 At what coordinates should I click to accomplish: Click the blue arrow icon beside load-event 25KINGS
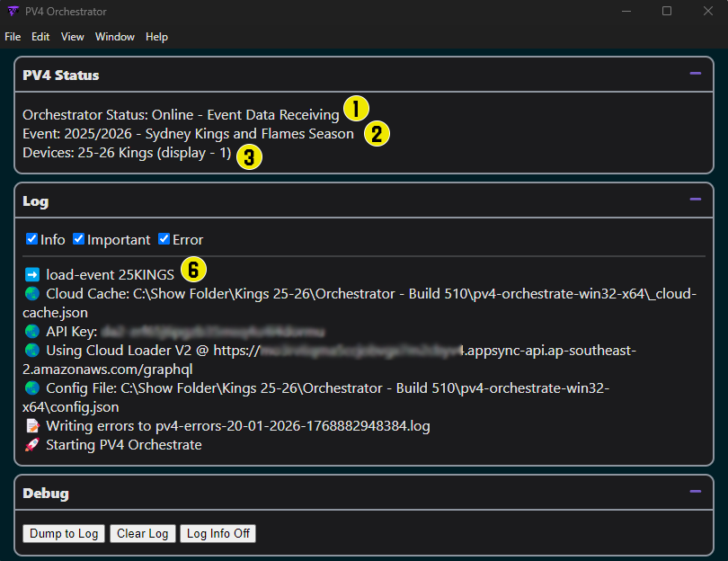(32, 275)
